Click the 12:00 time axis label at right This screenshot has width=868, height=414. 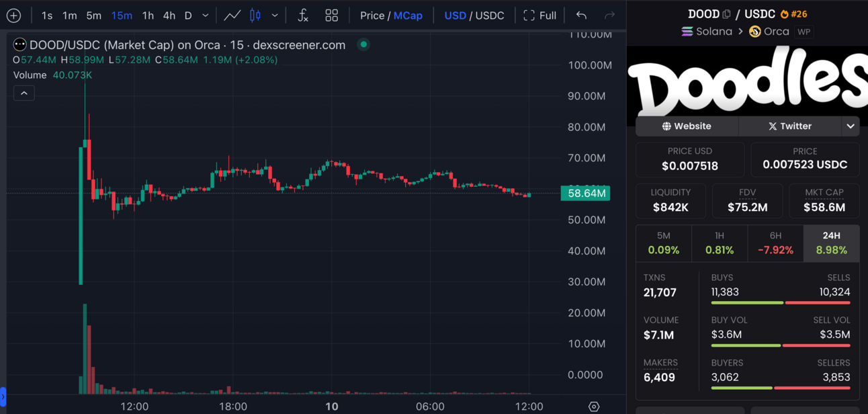[529, 407]
